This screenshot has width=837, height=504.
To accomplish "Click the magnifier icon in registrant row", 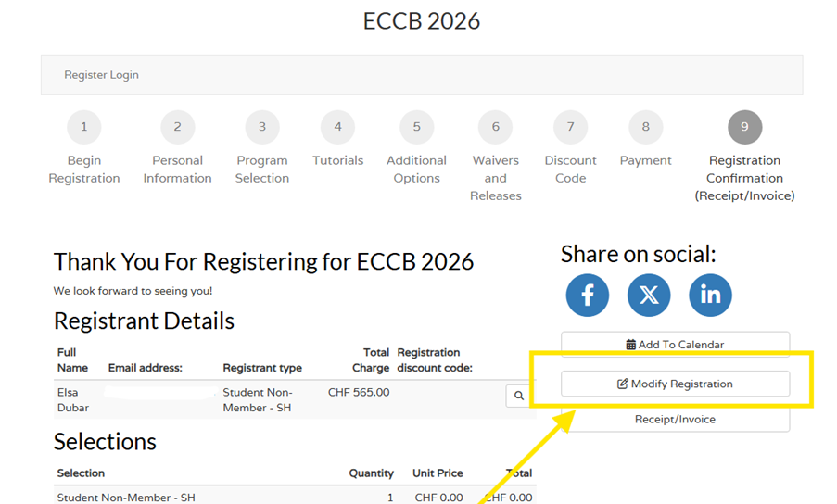I will (x=518, y=397).
